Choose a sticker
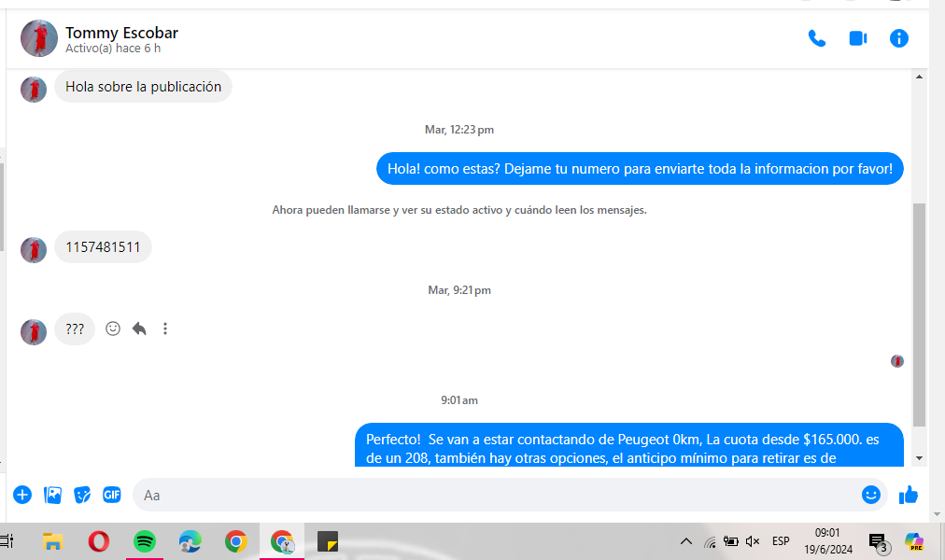The image size is (945, 560). [82, 495]
